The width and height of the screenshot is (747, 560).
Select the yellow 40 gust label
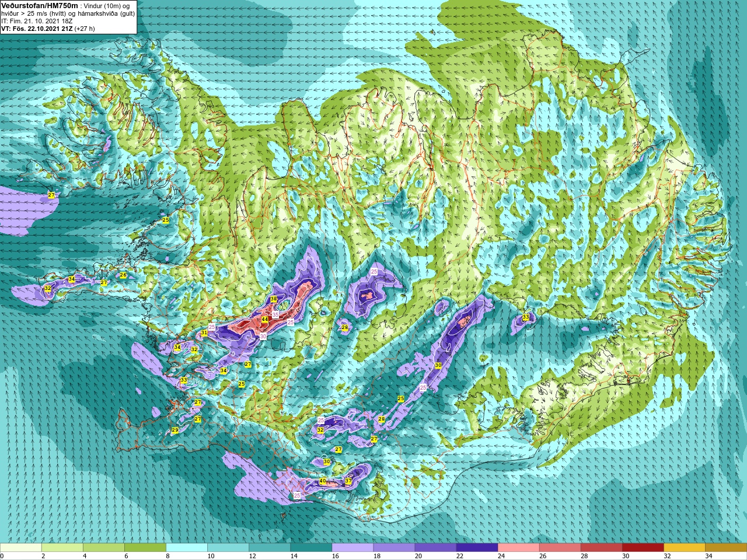coord(323,481)
